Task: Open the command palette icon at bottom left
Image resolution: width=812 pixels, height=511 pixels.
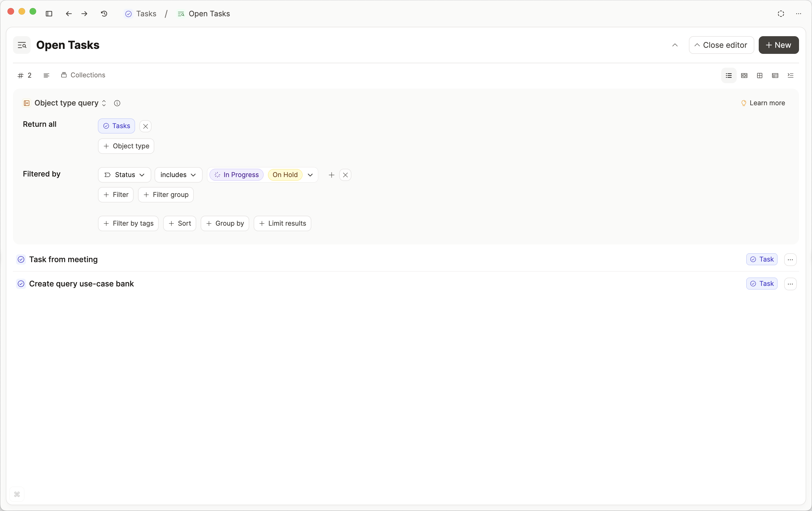Action: [17, 494]
